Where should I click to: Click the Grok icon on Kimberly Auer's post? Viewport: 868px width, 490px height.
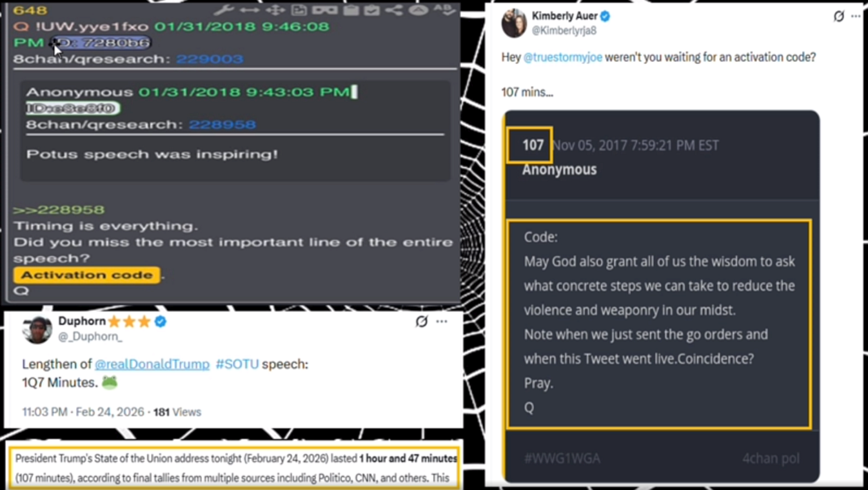[839, 16]
